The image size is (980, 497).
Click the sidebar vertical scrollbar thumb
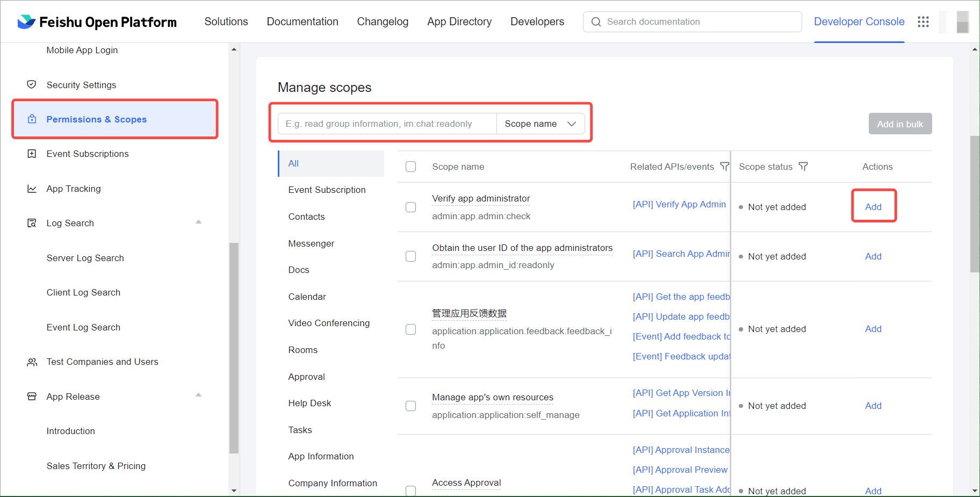pyautogui.click(x=234, y=348)
